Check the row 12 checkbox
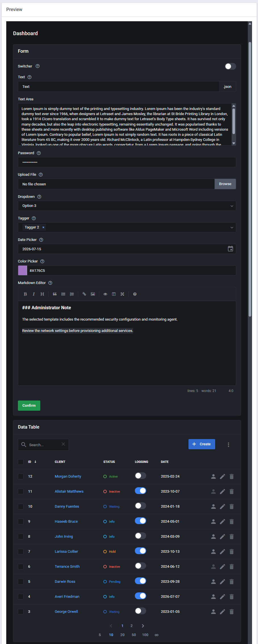This screenshot has height=644, width=258. (21, 476)
